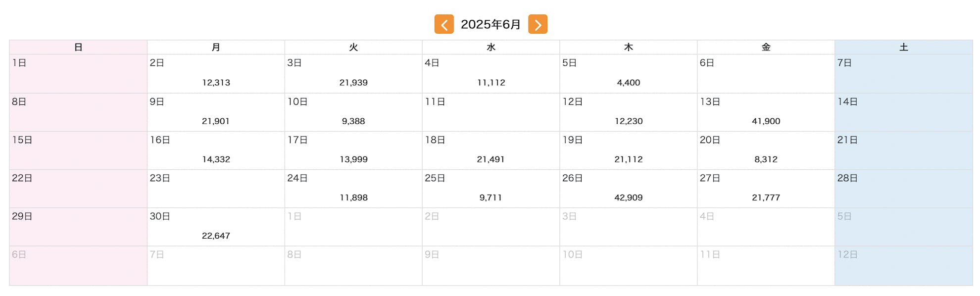Click the 4,400 value on 5日
The height and width of the screenshot is (296, 980).
pos(628,83)
